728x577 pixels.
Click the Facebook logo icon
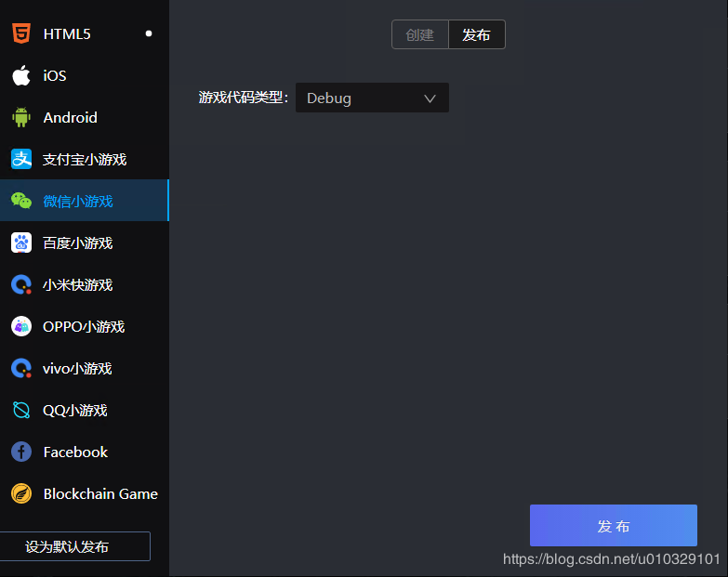click(20, 452)
